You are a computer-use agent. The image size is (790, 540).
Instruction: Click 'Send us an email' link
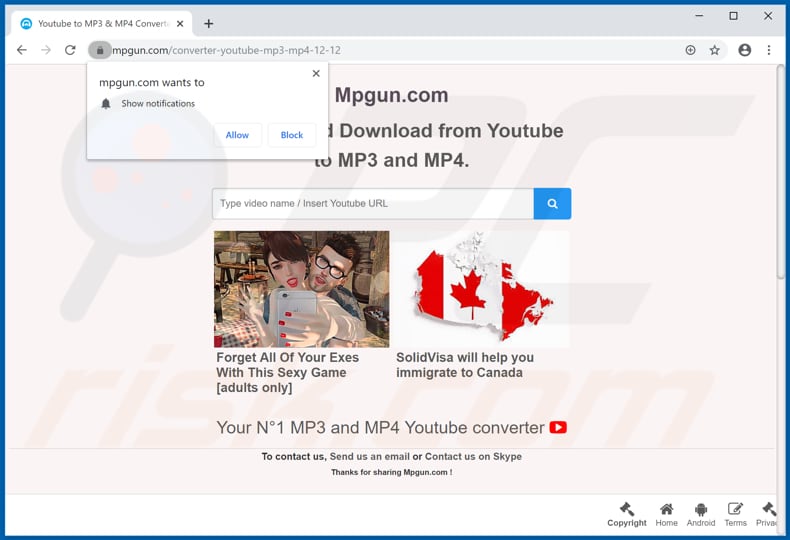pos(369,456)
